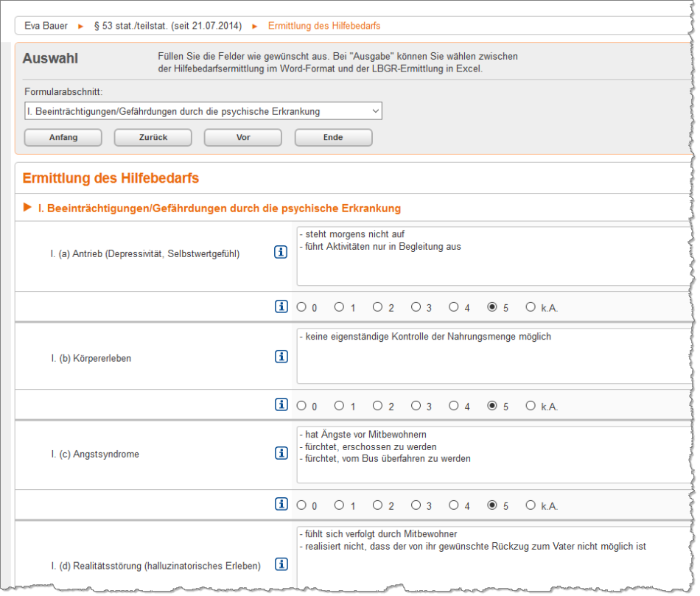Show info for Angstsyndrome
Viewport: 700px width, 596px height.
[x=281, y=454]
